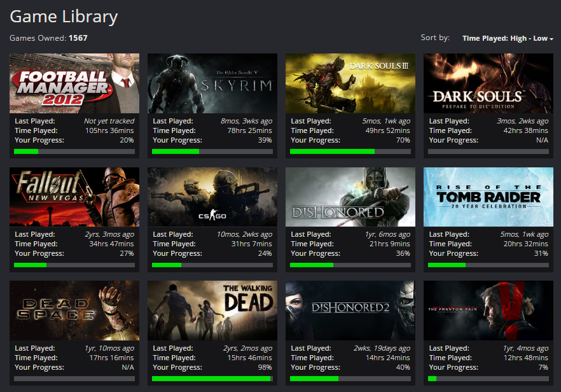Open Football Manager 2012 game thumbnail
Viewport: 561px width, 392px height.
click(x=74, y=83)
